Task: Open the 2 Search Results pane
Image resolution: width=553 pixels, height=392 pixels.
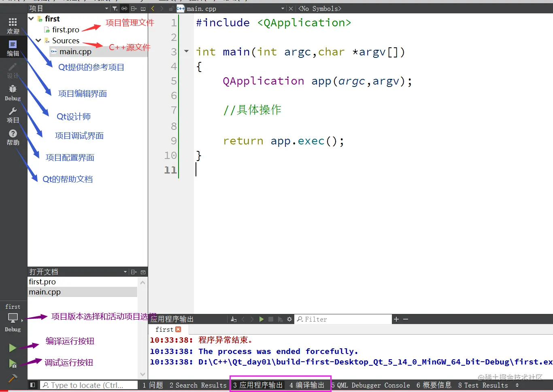Action: (198, 385)
